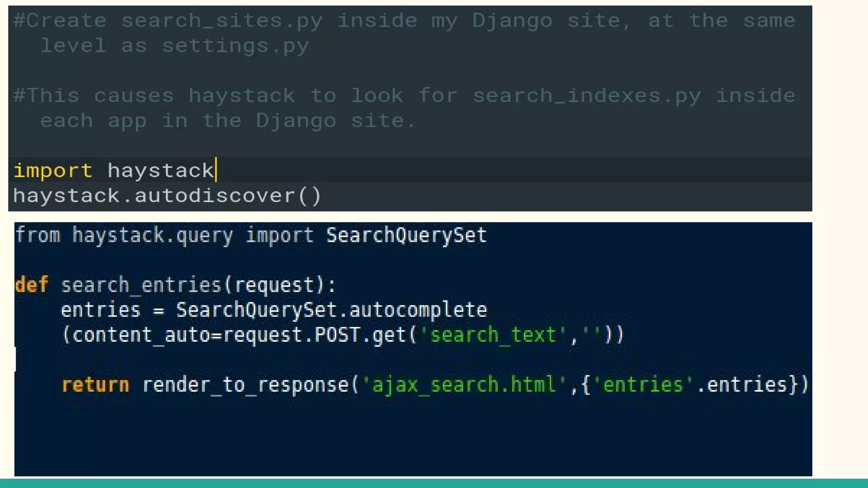Click the green 'entries' dictionary key
The width and height of the screenshot is (868, 488).
tap(643, 385)
